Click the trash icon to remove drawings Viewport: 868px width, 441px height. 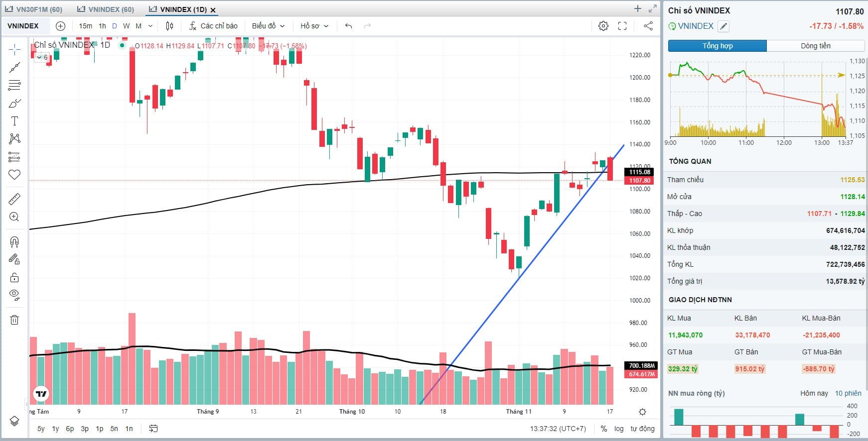[x=14, y=320]
